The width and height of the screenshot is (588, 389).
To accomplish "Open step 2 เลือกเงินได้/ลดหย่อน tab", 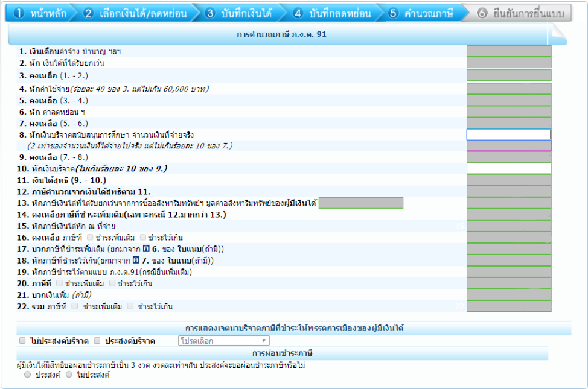I will 135,13.
